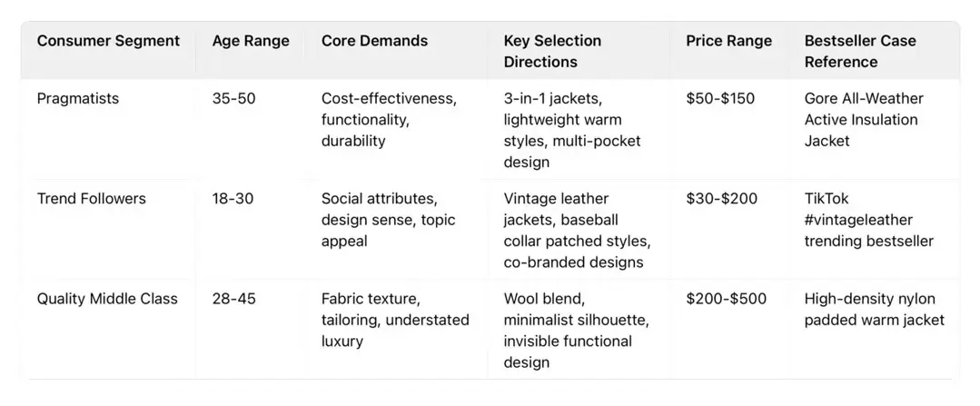Click the $50-$150 price cell
This screenshot has height=406, width=980.
click(720, 99)
